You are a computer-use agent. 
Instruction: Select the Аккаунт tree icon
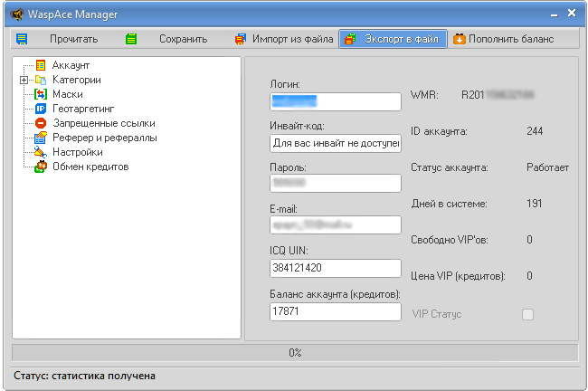click(x=40, y=66)
